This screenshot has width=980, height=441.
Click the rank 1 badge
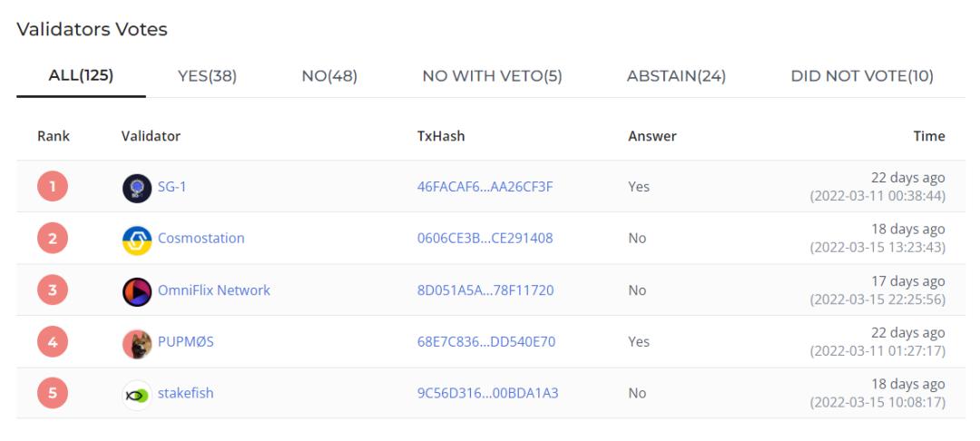coord(53,188)
